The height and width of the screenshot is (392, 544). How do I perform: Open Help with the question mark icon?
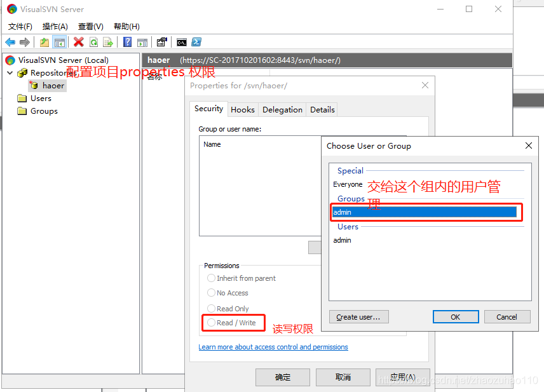[x=127, y=43]
